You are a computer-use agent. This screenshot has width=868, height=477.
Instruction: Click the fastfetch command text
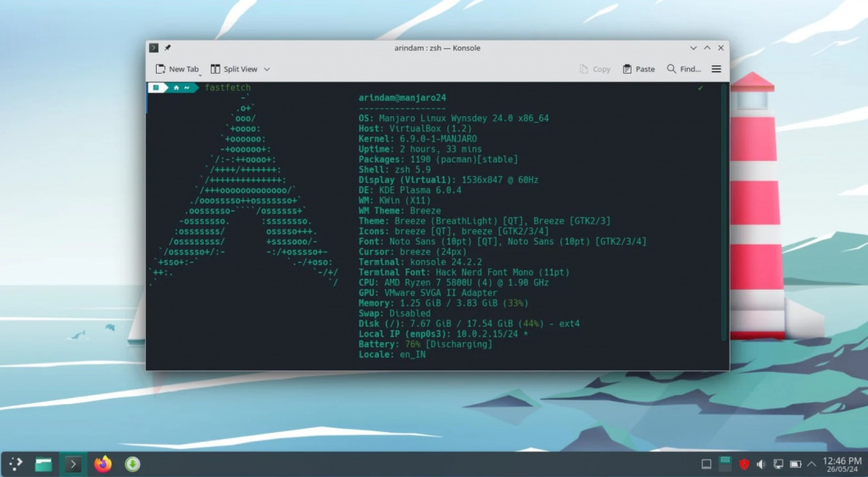[227, 87]
